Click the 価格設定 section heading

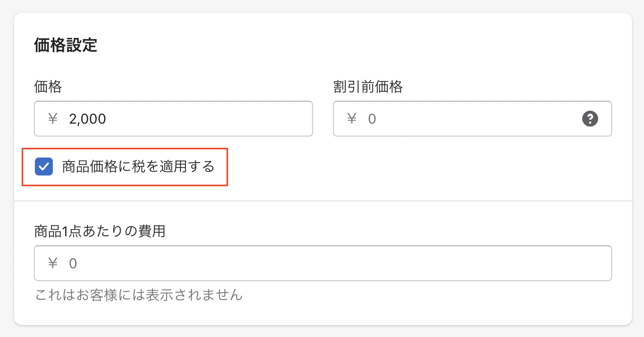[x=65, y=45]
